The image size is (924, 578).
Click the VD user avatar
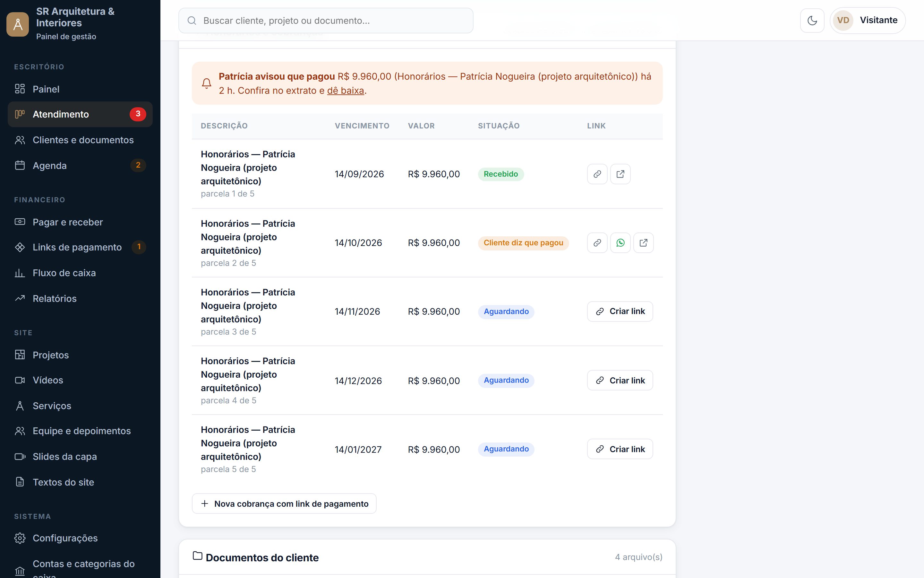[843, 20]
